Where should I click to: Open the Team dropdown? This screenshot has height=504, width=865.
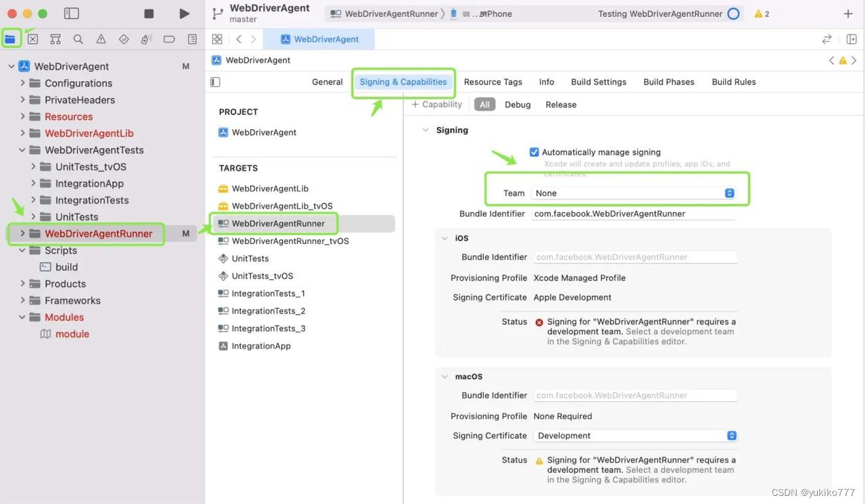point(634,193)
